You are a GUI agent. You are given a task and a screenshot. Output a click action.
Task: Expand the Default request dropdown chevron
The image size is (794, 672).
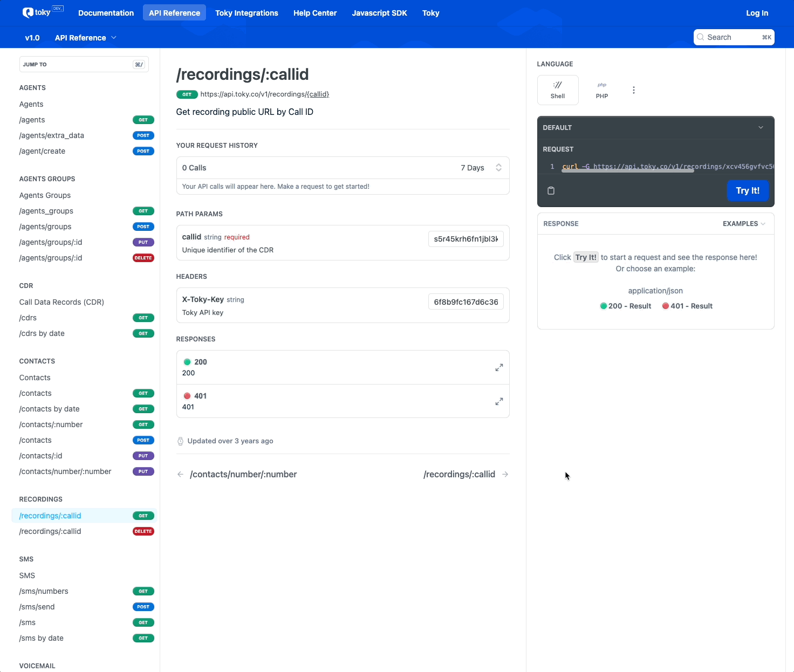point(761,128)
